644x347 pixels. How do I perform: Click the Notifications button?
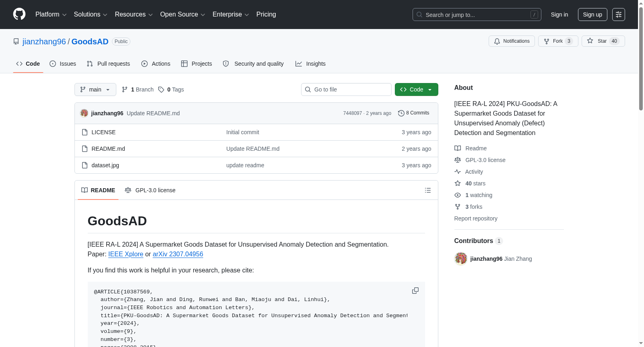(512, 41)
